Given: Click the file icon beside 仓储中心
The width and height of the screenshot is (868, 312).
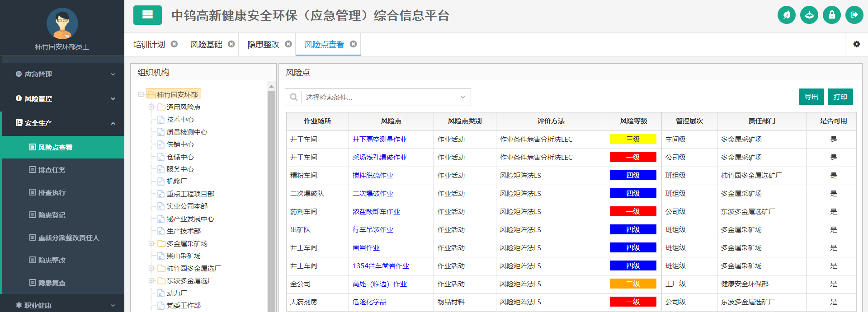Looking at the screenshot, I should click(160, 157).
